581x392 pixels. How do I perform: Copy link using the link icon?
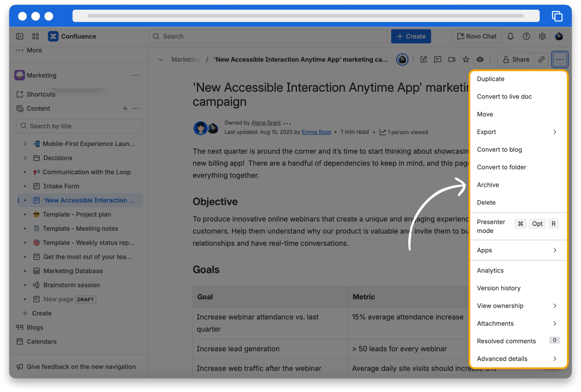point(542,60)
